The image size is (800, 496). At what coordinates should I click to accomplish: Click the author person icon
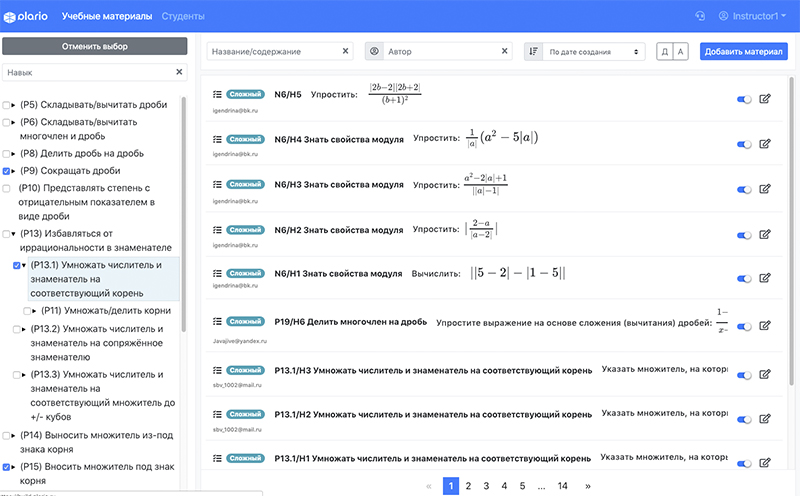coord(374,52)
